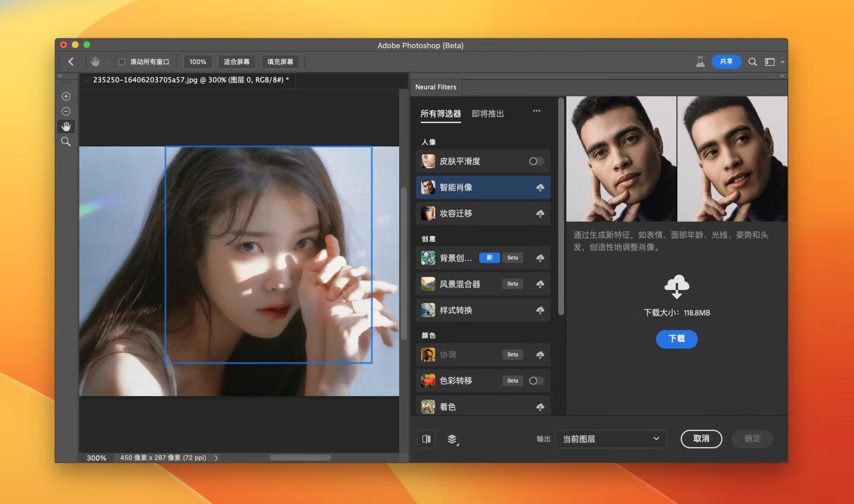This screenshot has width=854, height=504.
Task: Close the document tab with its x
Action: pos(87,80)
